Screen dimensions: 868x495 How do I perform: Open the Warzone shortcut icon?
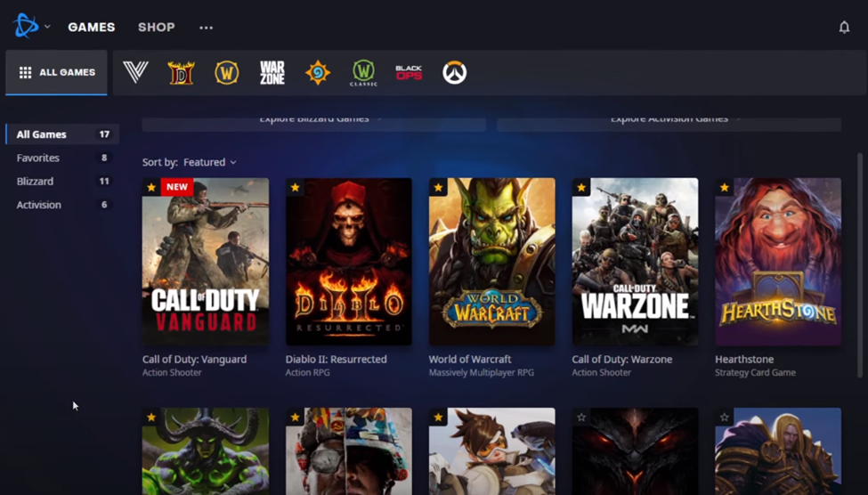[272, 72]
